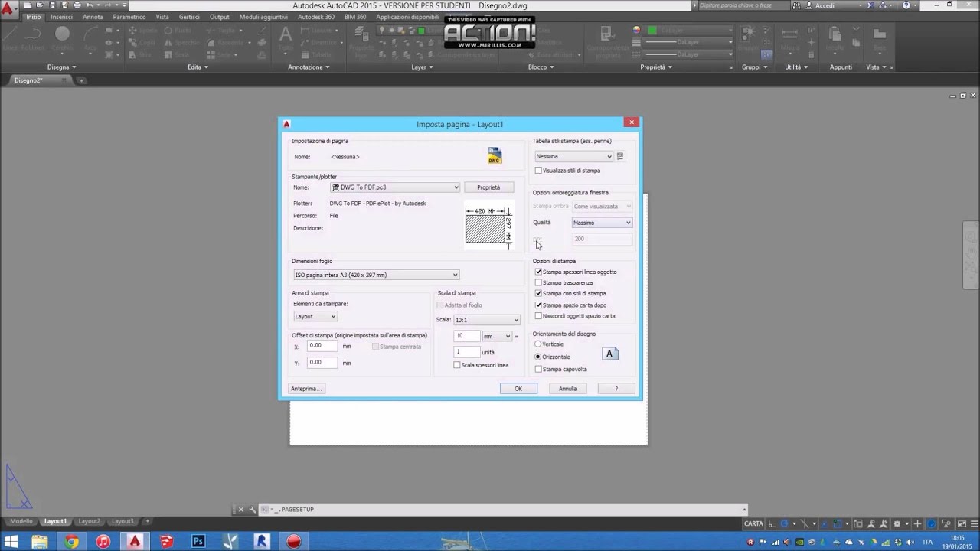Click the Open file quick access icon
Screen dimensions: 980x551
pos(40,5)
